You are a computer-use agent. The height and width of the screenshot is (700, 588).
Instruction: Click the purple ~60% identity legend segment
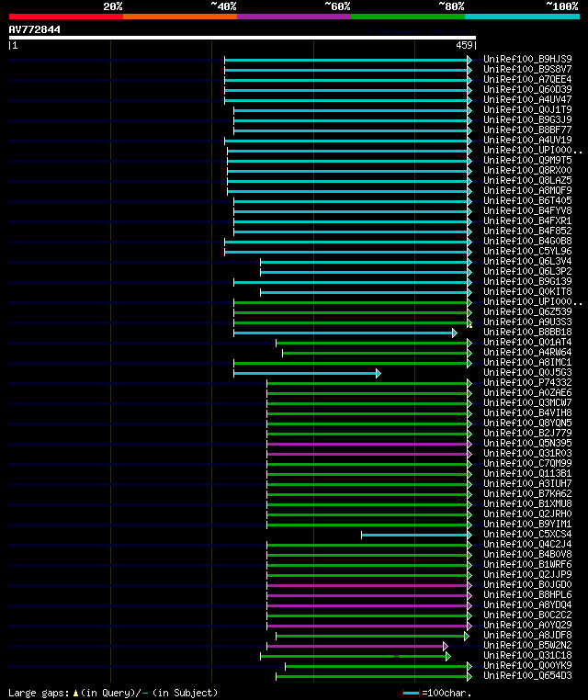[294, 17]
